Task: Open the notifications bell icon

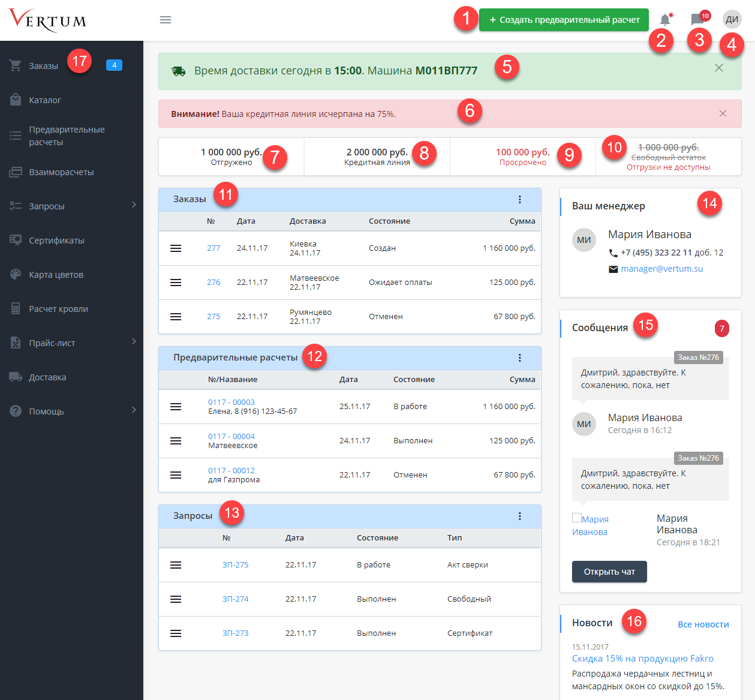Action: (x=665, y=20)
